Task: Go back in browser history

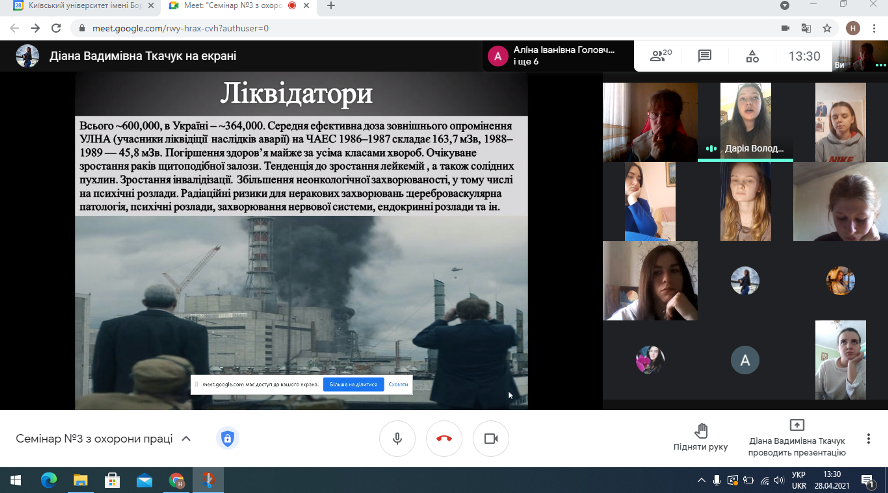Action: click(x=15, y=28)
